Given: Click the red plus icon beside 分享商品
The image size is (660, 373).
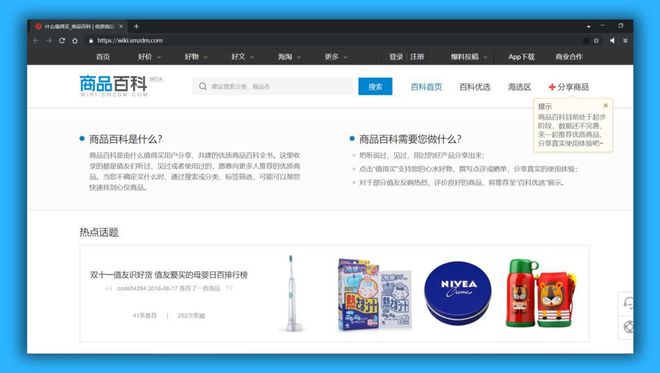Looking at the screenshot, I should pos(552,87).
